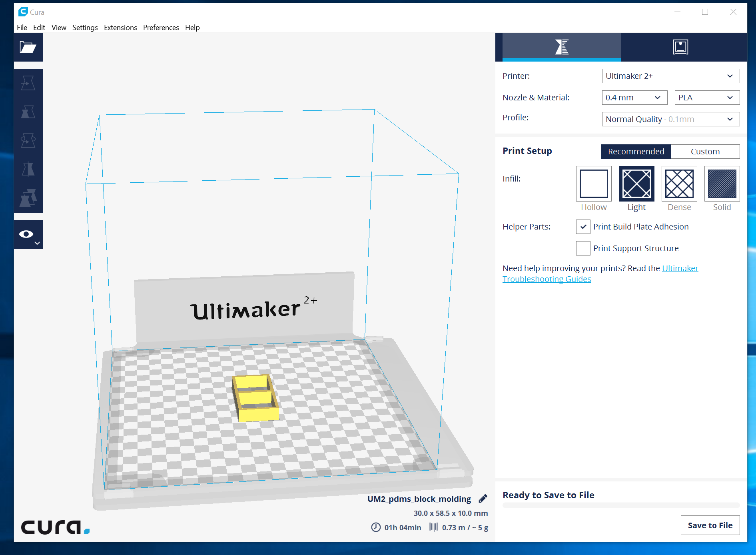Open the Normal Quality profile dropdown

[671, 119]
